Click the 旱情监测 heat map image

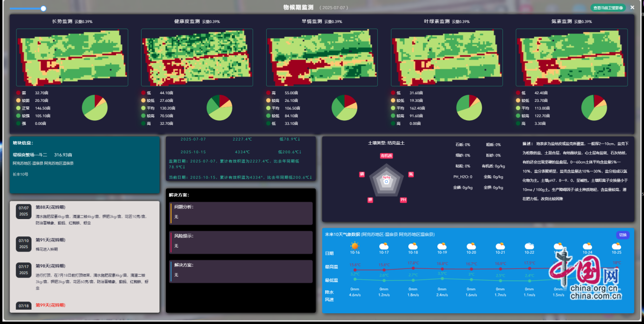(322, 57)
